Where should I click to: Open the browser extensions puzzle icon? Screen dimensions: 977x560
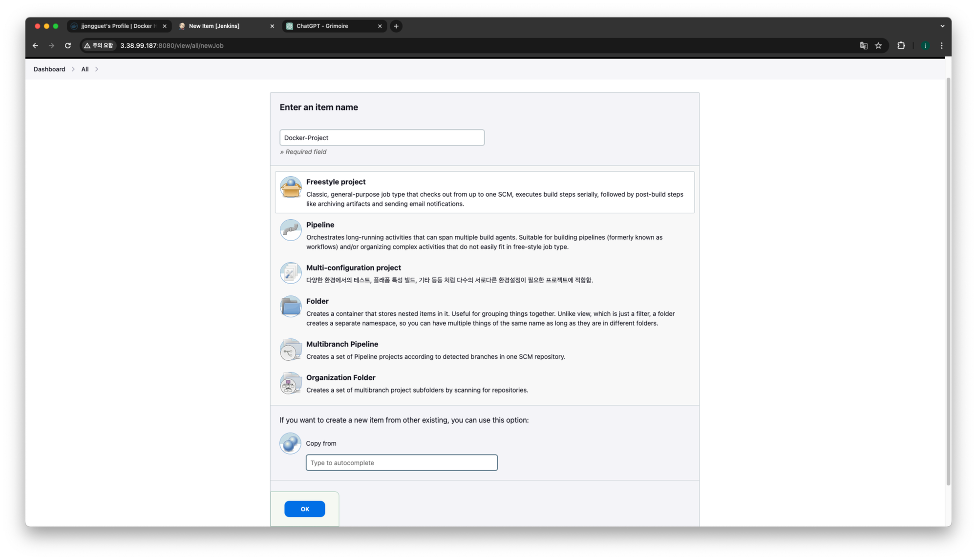click(x=901, y=45)
